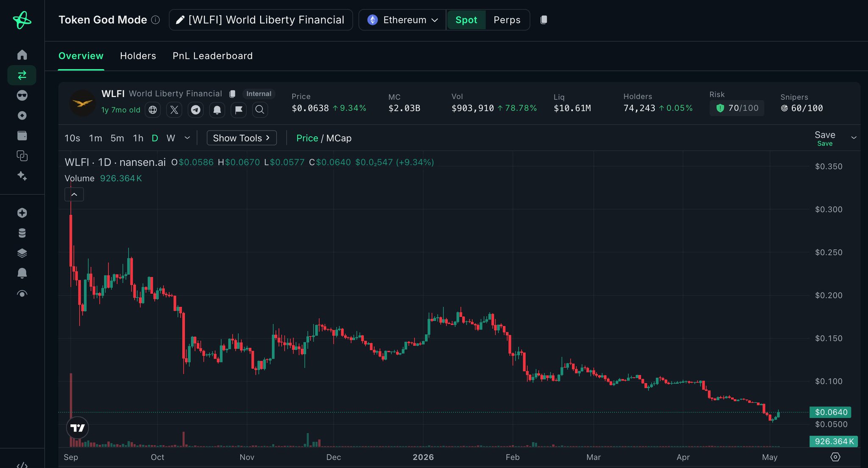
Task: Open chart settings gear icon
Action: click(x=835, y=457)
